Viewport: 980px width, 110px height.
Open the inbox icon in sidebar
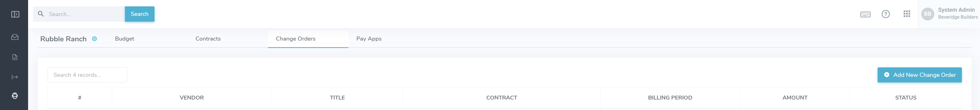pyautogui.click(x=15, y=37)
